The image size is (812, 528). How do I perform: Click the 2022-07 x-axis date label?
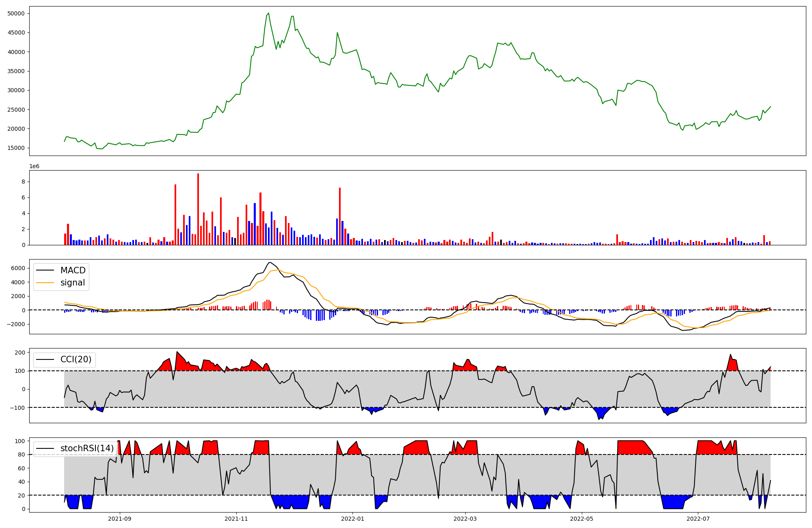(x=698, y=519)
